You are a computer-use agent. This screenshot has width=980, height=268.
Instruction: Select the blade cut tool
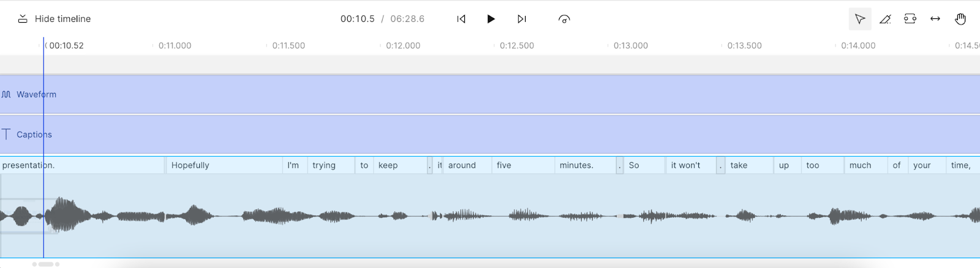point(885,19)
